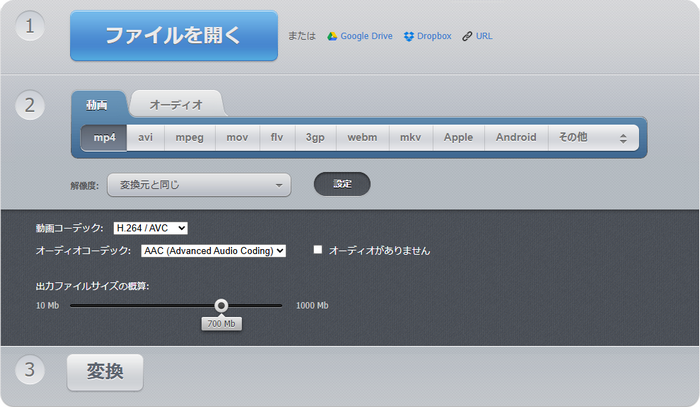Image resolution: width=700 pixels, height=407 pixels.
Task: Switch to the 動画 tab
Action: [x=97, y=105]
